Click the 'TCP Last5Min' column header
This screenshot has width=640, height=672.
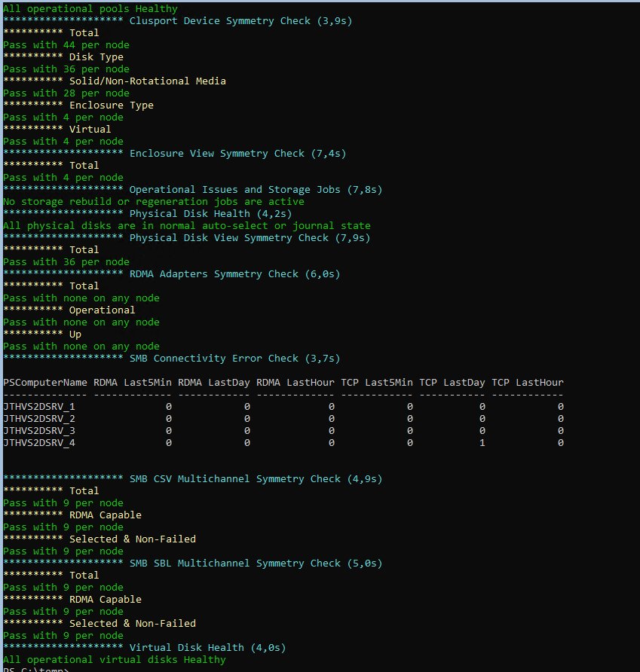pos(377,382)
